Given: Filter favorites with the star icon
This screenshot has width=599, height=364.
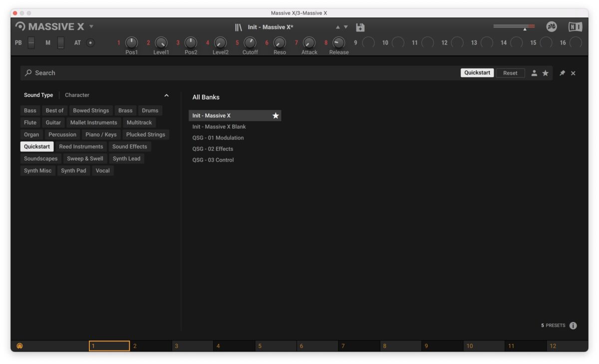Looking at the screenshot, I should click(545, 73).
